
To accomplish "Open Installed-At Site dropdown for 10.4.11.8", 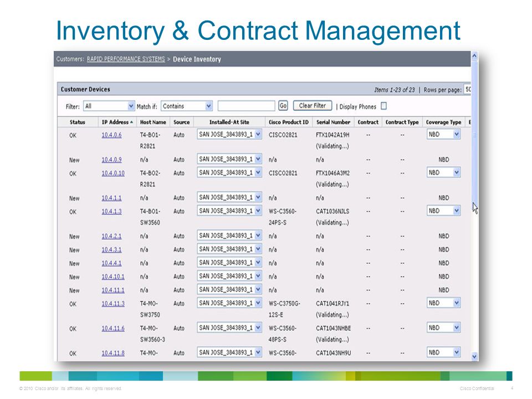I will (x=229, y=352).
